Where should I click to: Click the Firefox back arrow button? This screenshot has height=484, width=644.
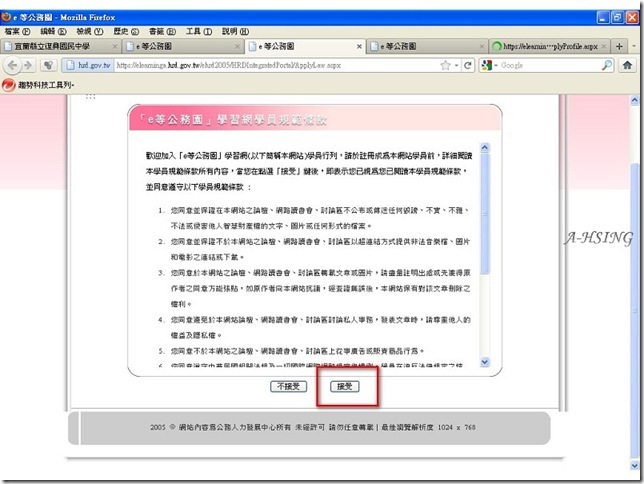(12, 65)
